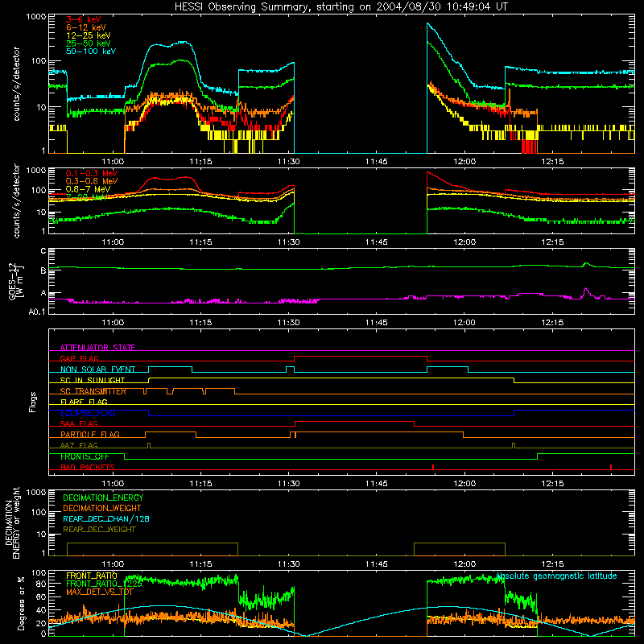This screenshot has height=644, width=644.
Task: Click the C level label on GOES axis
Action: click(x=43, y=251)
